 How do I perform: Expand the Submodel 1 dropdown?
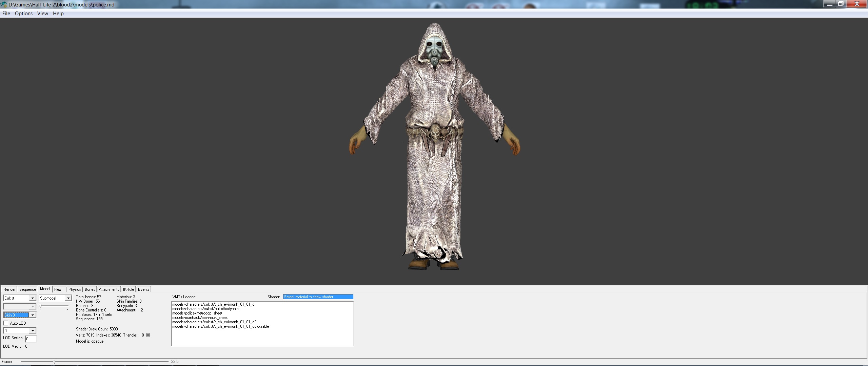[x=68, y=298]
